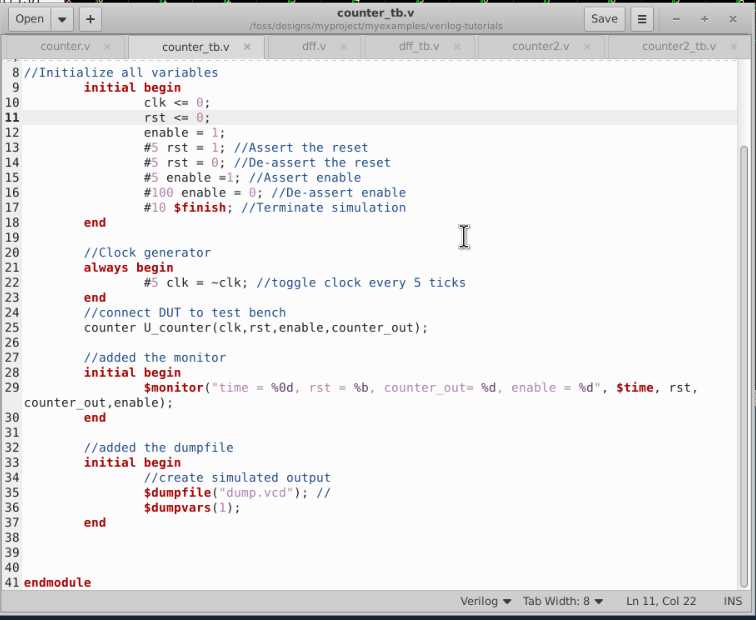This screenshot has width=756, height=620.
Task: Create a new document with plus button
Action: coord(91,19)
